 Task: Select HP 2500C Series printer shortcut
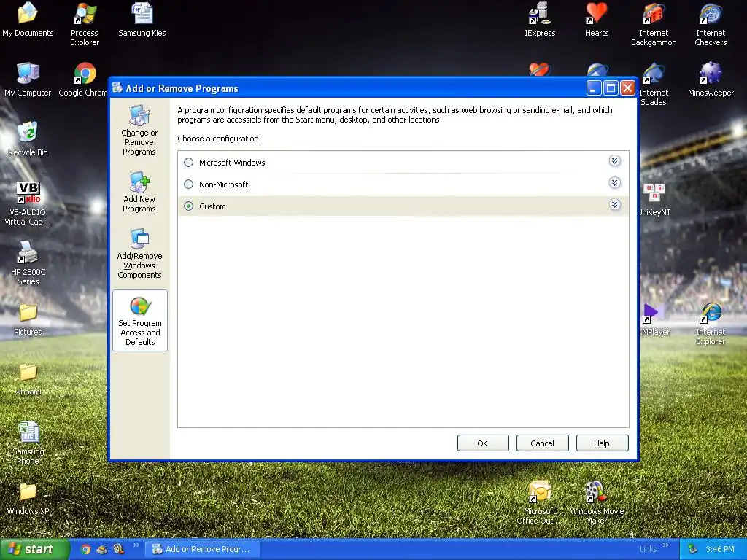(x=28, y=262)
